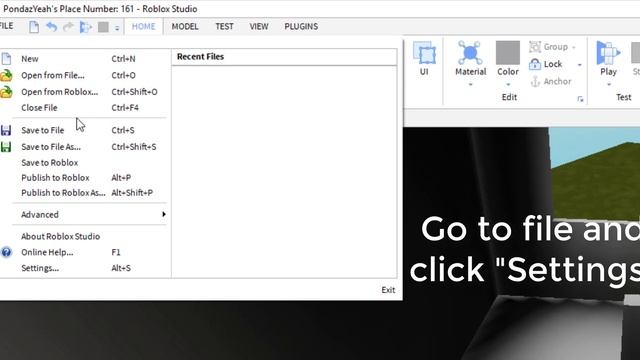Open the FILE menu

(x=6, y=26)
